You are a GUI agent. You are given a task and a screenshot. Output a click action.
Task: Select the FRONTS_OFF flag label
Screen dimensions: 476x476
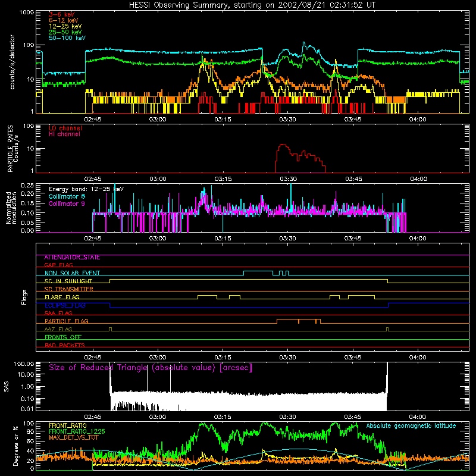coord(63,337)
